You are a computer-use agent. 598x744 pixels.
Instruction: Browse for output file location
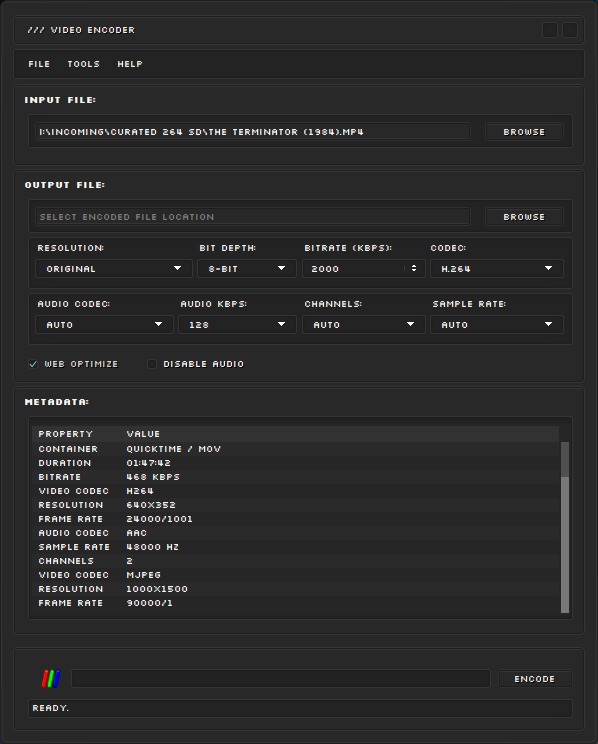(524, 217)
